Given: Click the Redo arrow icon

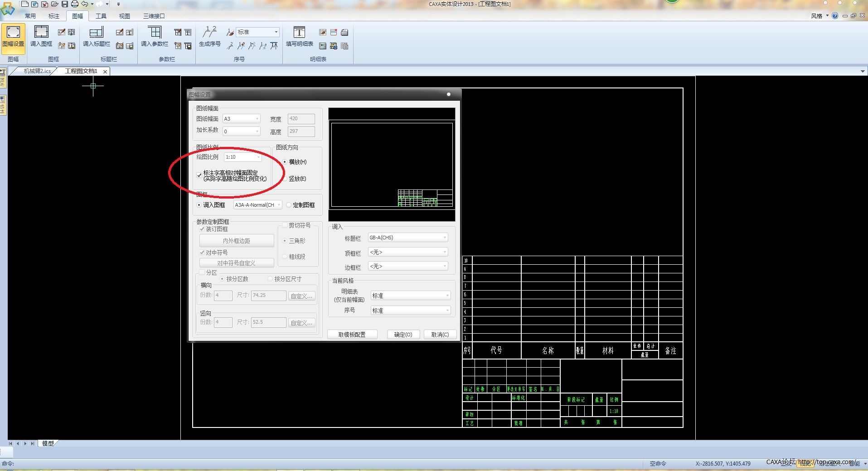Looking at the screenshot, I should 99,4.
